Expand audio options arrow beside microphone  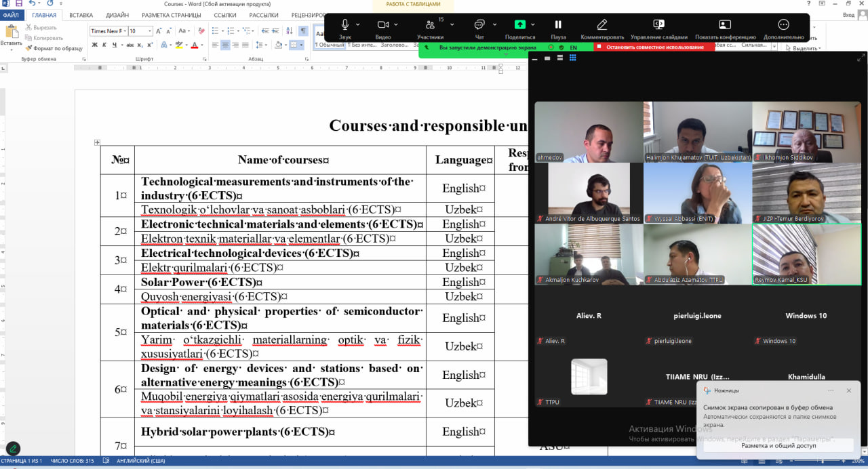point(357,24)
